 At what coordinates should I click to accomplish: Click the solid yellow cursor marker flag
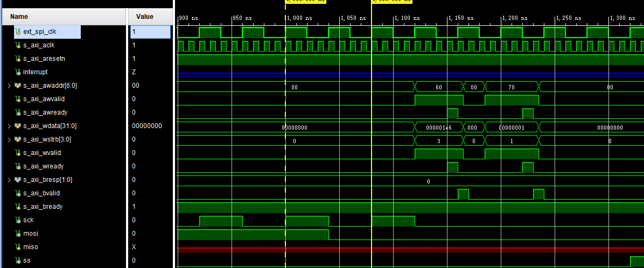pos(391,1)
